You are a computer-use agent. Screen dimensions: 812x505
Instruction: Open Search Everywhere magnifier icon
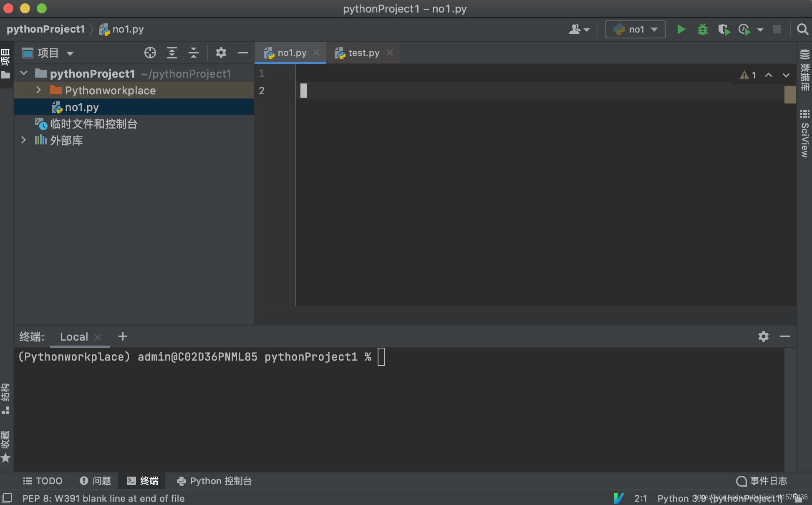(x=802, y=30)
